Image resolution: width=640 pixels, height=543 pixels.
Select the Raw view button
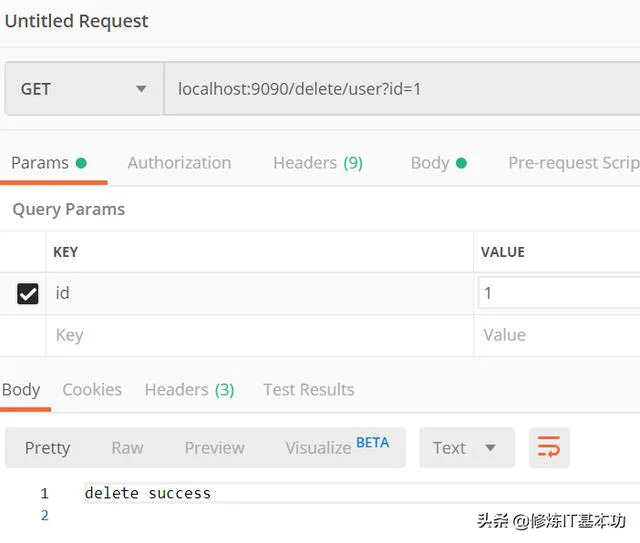point(127,448)
